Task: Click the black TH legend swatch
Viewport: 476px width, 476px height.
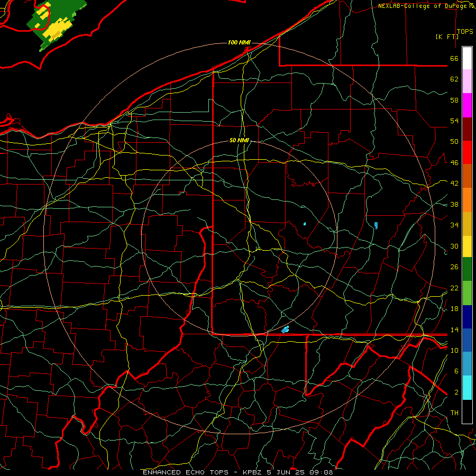Action: coord(467,411)
